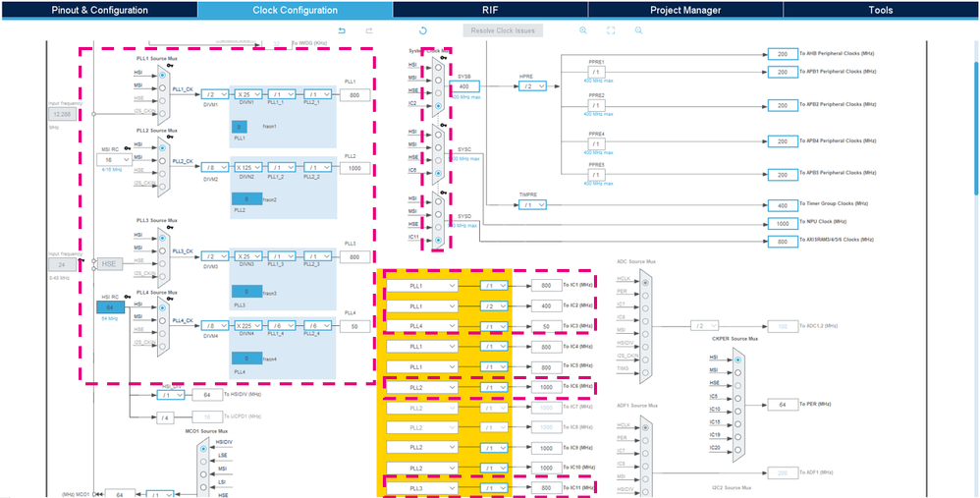The height and width of the screenshot is (498, 980).
Task: Click the key icon next to MSI RC
Action: click(x=127, y=148)
